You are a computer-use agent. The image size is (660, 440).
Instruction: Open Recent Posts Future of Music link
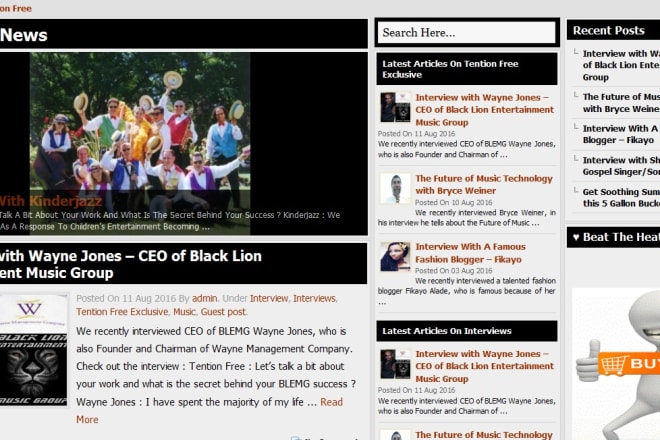[621, 103]
